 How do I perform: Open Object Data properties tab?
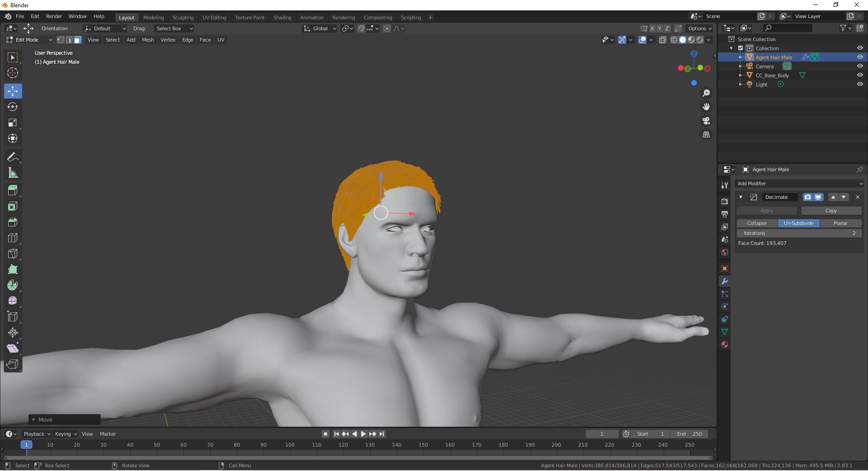(x=725, y=332)
